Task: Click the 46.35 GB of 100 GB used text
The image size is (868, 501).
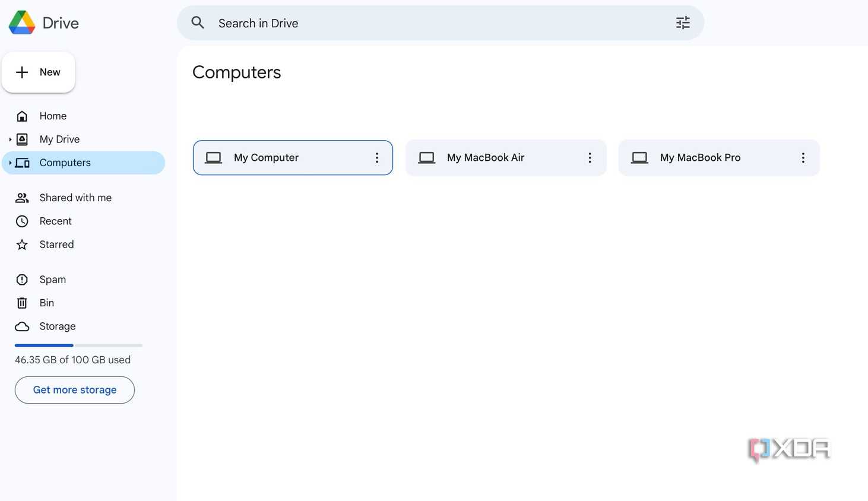Action: (72, 360)
